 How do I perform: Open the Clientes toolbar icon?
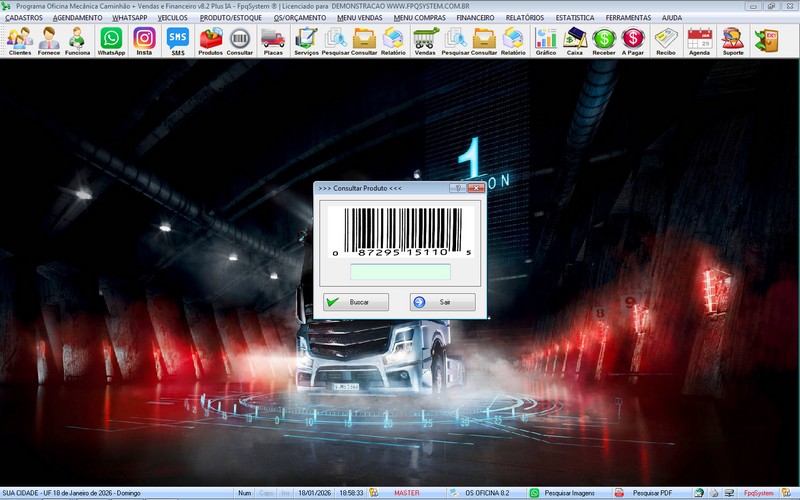pyautogui.click(x=19, y=40)
